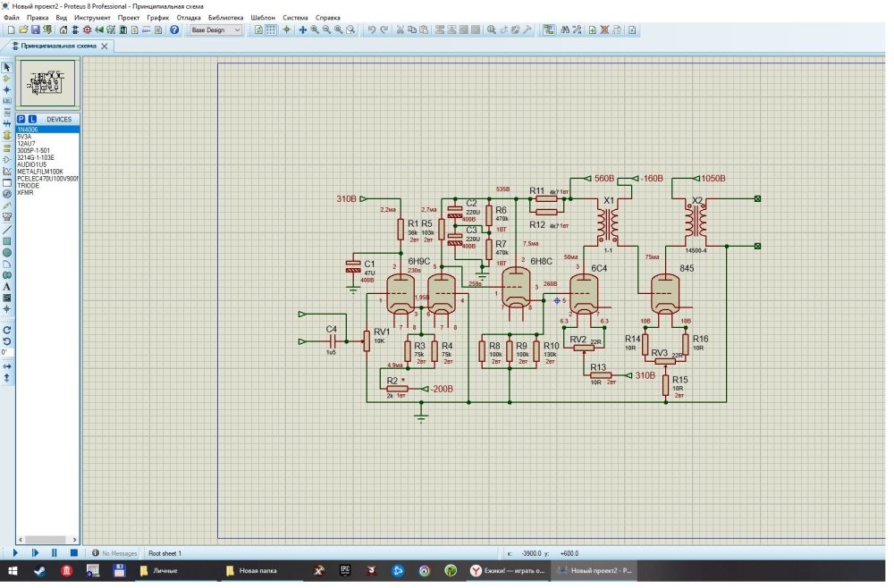Image resolution: width=894 pixels, height=588 pixels.
Task: Open the Библиотека menu
Action: [224, 17]
